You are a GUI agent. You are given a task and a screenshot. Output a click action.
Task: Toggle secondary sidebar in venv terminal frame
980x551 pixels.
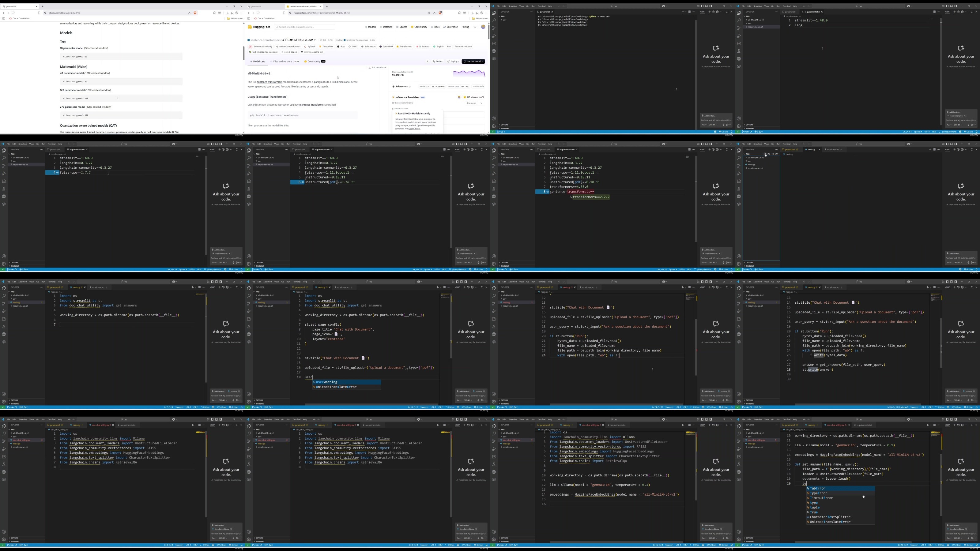[710, 6]
